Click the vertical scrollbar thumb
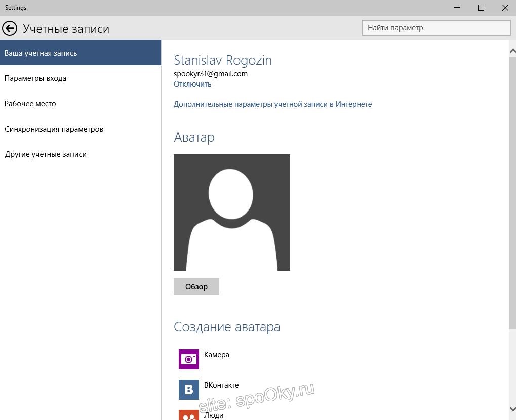 512,192
